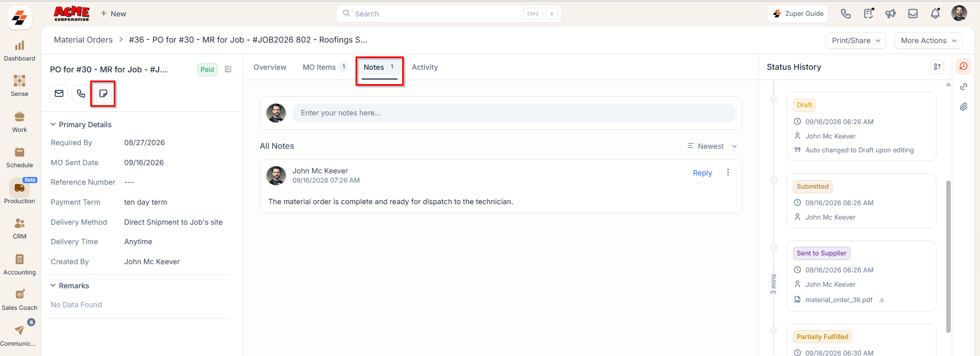Open the announcements megaphone icon
The height and width of the screenshot is (356, 980).
coord(891,13)
